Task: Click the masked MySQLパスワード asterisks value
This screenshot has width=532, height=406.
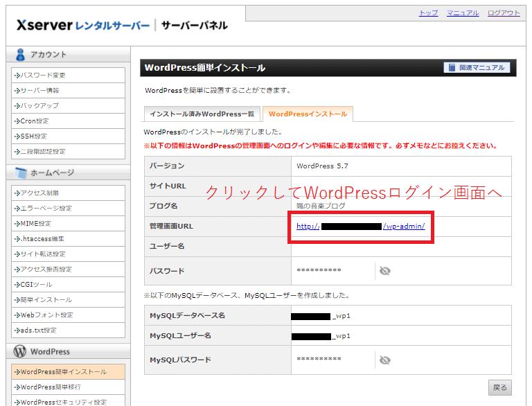Action: [x=319, y=359]
